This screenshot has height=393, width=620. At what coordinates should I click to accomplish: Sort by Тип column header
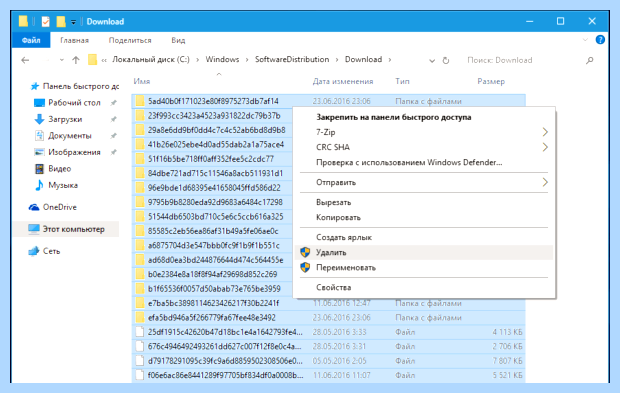[x=402, y=81]
